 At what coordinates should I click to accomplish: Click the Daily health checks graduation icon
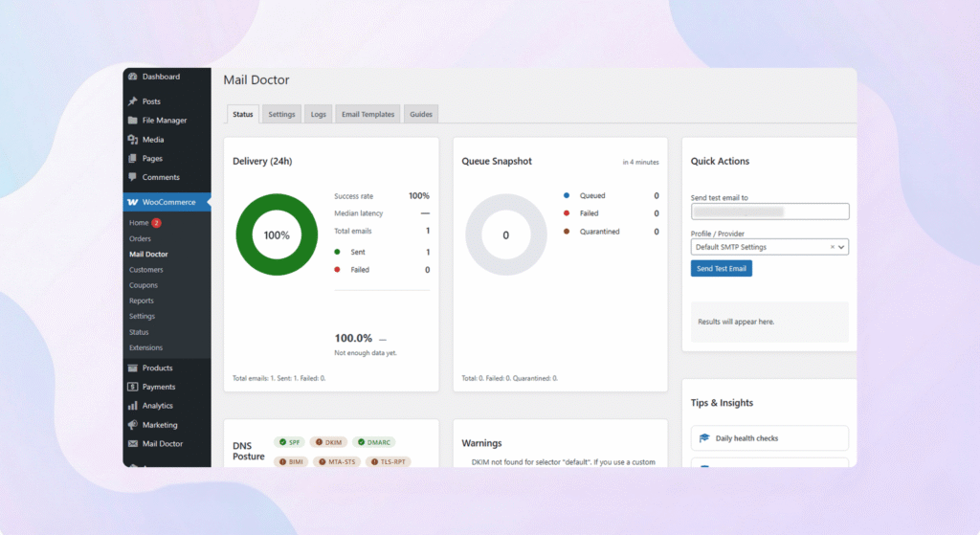click(704, 438)
